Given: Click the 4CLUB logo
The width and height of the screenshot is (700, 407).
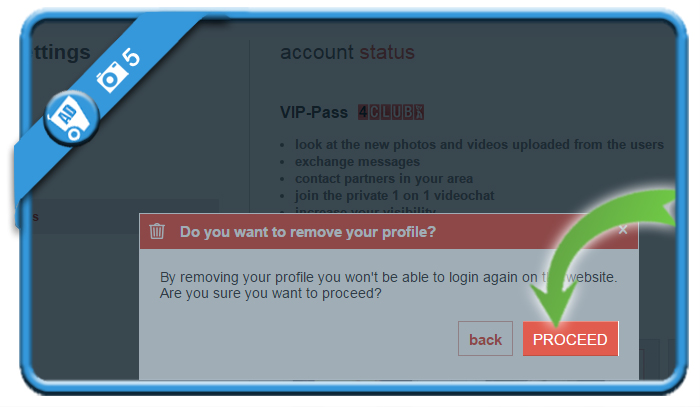Looking at the screenshot, I should pyautogui.click(x=391, y=112).
